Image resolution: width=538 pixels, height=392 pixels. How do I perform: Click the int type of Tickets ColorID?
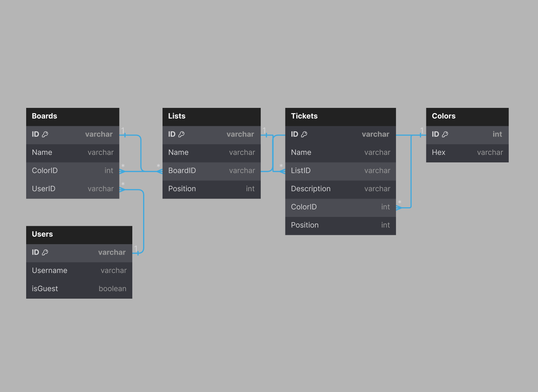point(386,207)
